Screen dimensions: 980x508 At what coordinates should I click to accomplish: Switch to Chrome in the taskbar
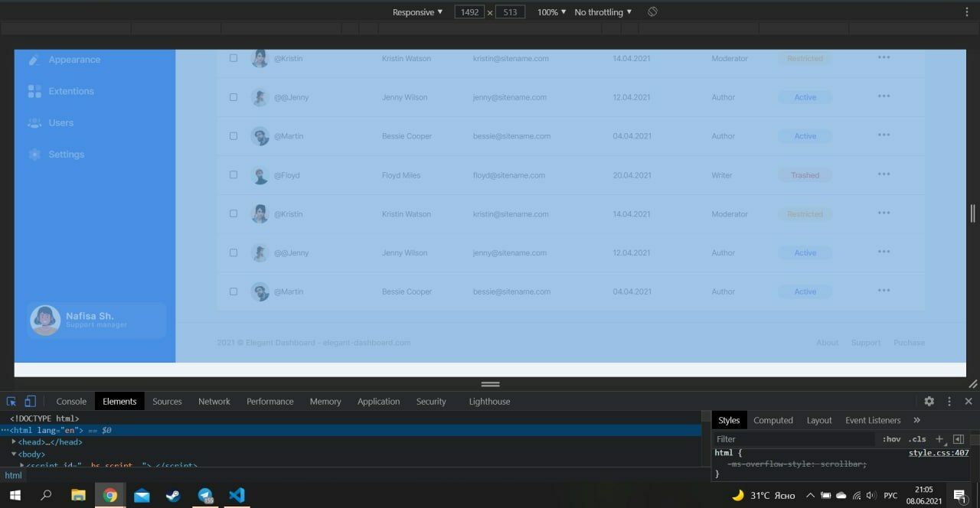(x=110, y=495)
